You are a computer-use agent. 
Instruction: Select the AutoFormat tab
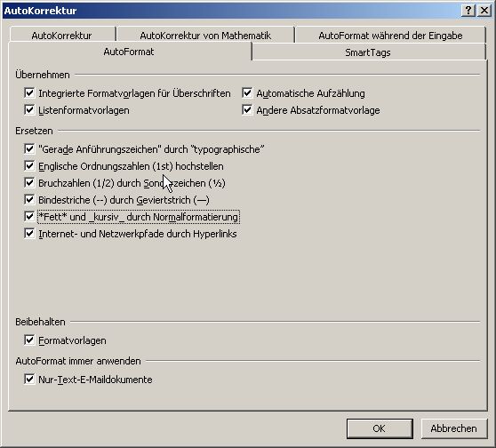tap(129, 52)
